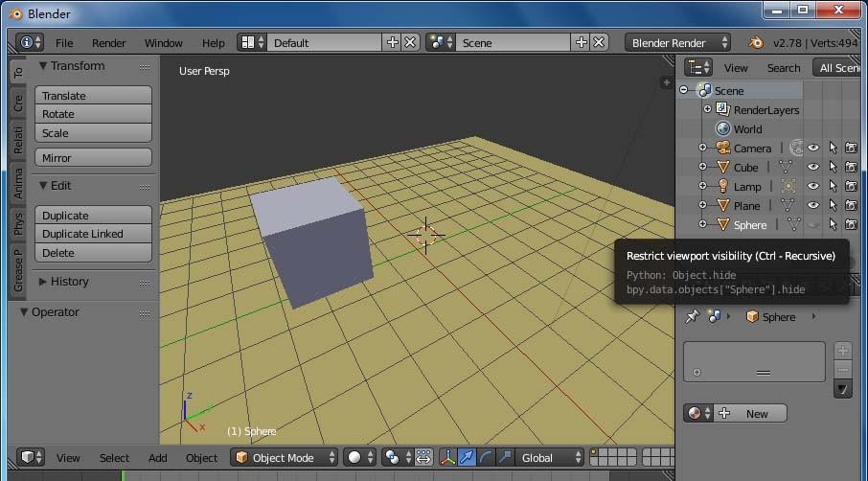
Task: Collapse the Transform panel
Action: [x=42, y=65]
